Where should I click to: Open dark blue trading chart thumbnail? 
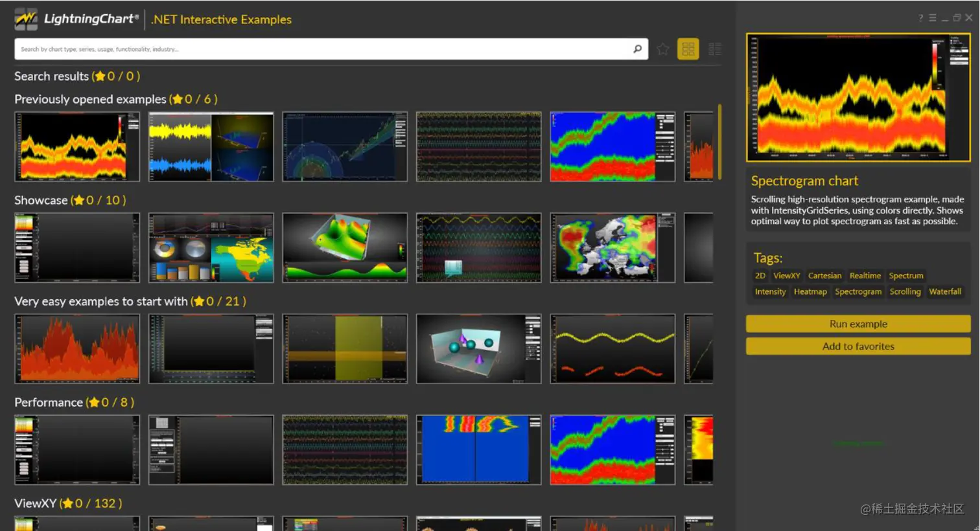tap(345, 146)
